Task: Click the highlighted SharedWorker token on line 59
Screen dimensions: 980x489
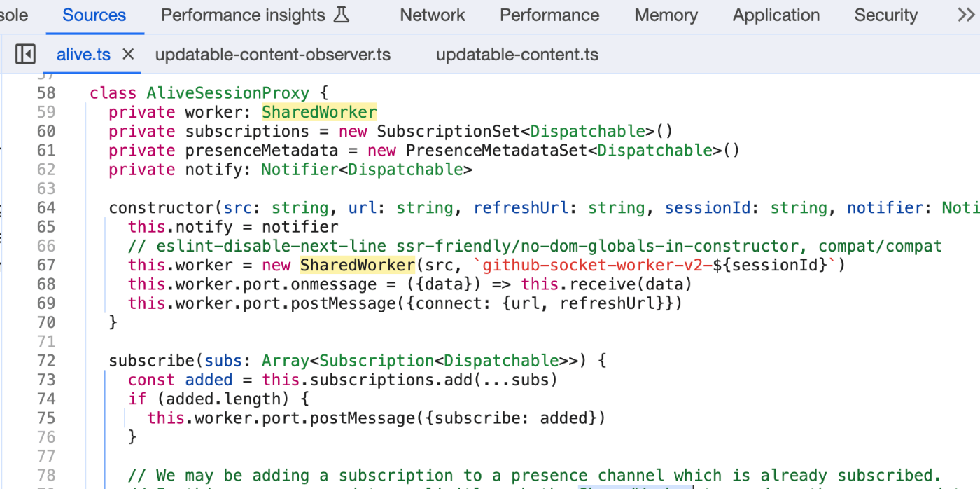Action: (x=319, y=111)
